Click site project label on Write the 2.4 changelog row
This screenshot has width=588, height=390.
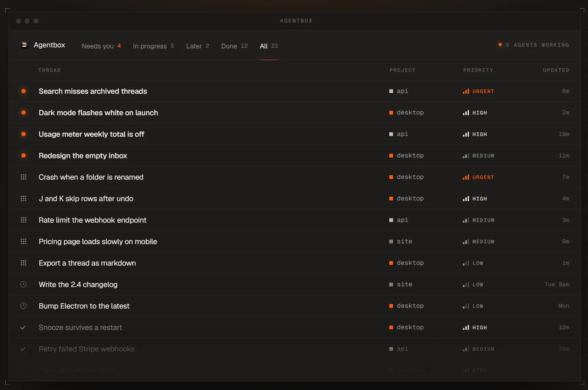point(405,284)
